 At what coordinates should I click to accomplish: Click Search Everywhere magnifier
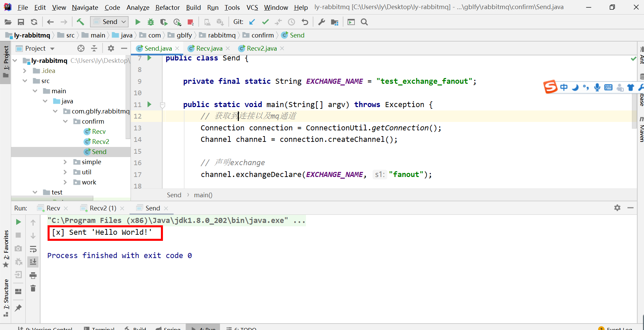(364, 22)
